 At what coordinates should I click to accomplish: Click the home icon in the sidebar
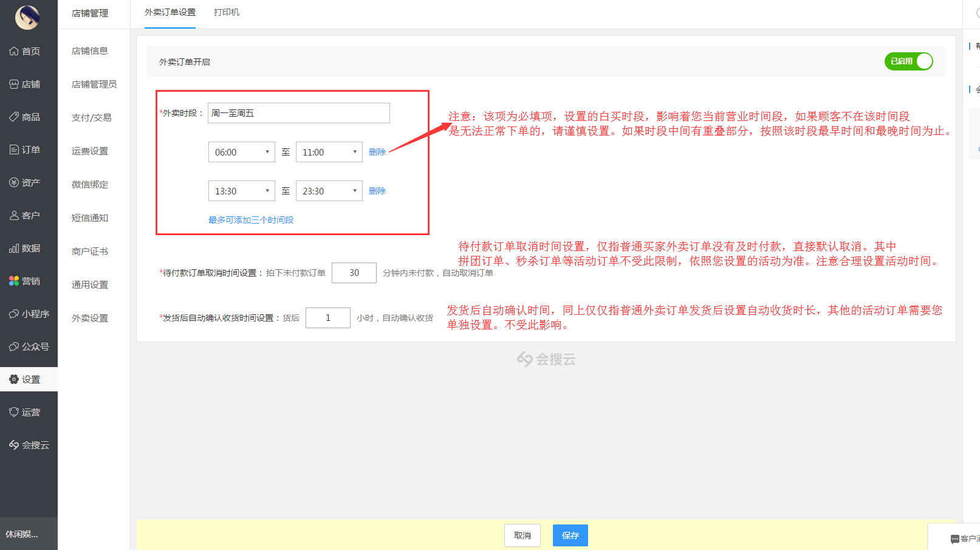pos(14,52)
